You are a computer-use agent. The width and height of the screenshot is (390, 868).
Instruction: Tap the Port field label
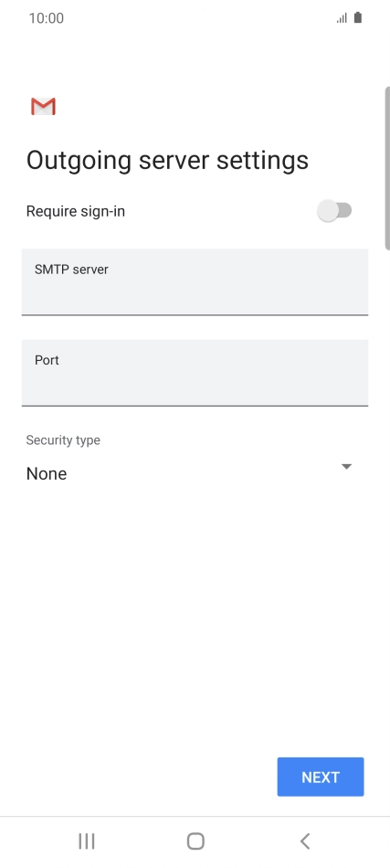47,360
